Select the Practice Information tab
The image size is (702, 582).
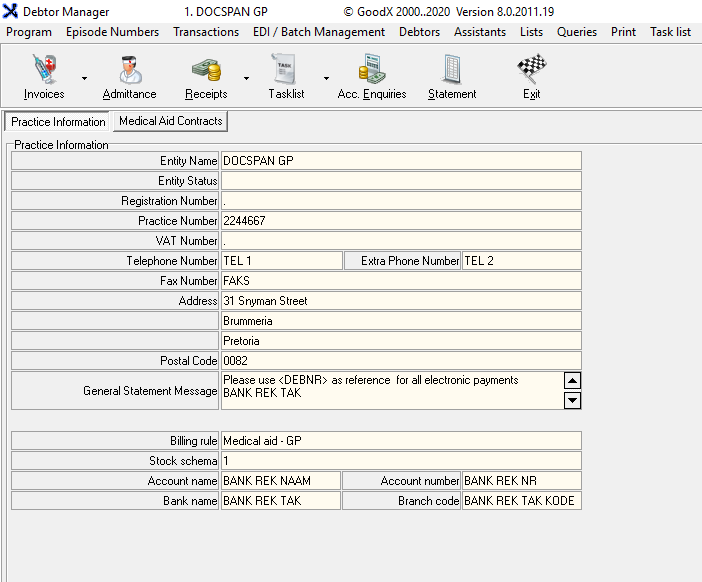point(58,122)
